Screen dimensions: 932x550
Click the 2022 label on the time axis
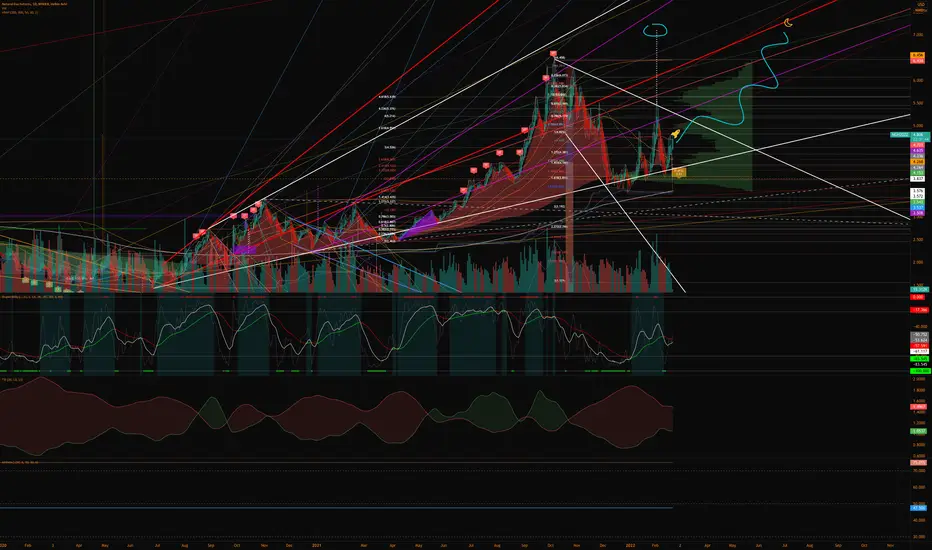point(630,545)
